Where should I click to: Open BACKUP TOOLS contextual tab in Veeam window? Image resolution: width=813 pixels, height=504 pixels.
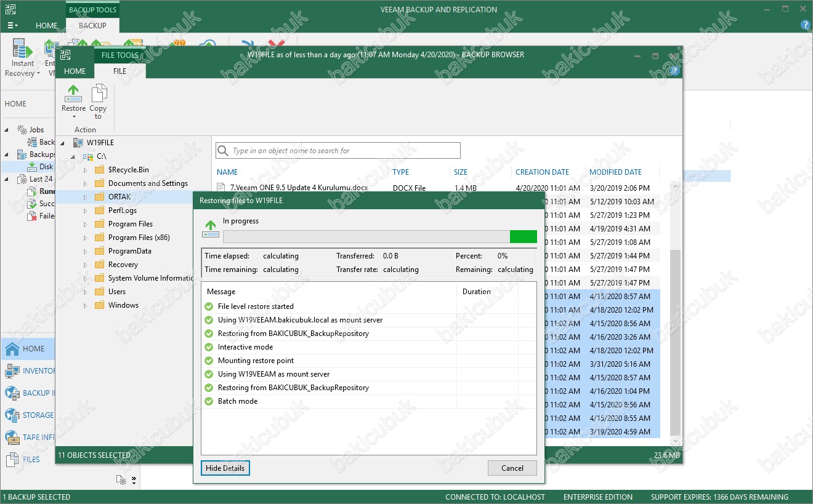(92, 10)
